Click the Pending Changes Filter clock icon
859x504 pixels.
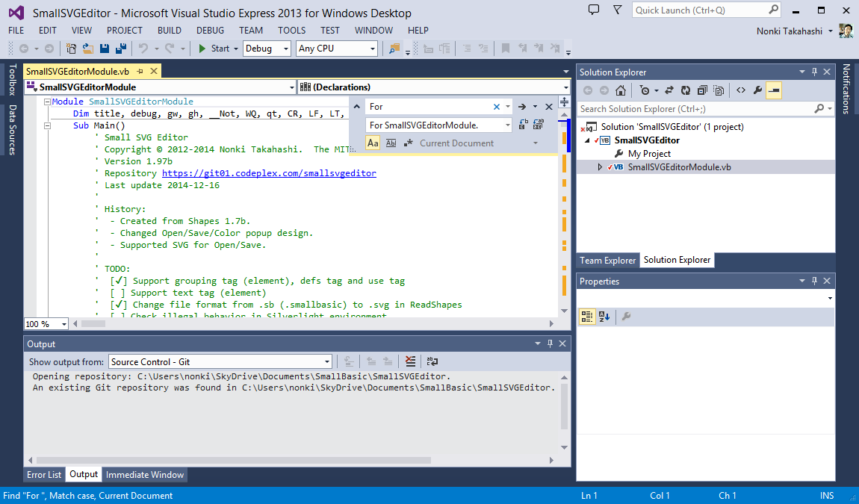(645, 90)
